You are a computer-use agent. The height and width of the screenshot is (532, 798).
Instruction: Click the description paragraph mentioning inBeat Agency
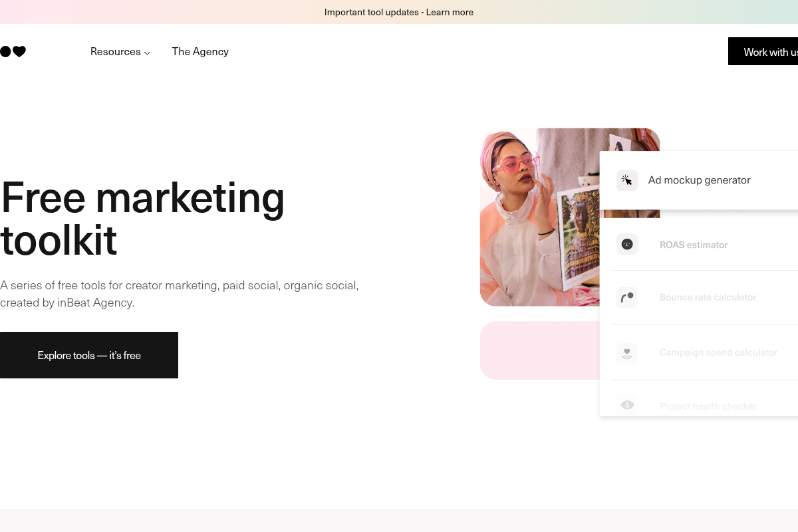click(180, 294)
